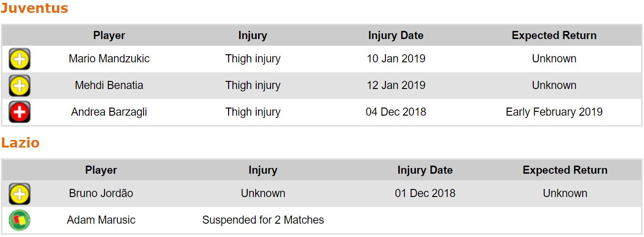The height and width of the screenshot is (237, 644).
Task: Click Lazio table Player column header
Action: tap(101, 170)
